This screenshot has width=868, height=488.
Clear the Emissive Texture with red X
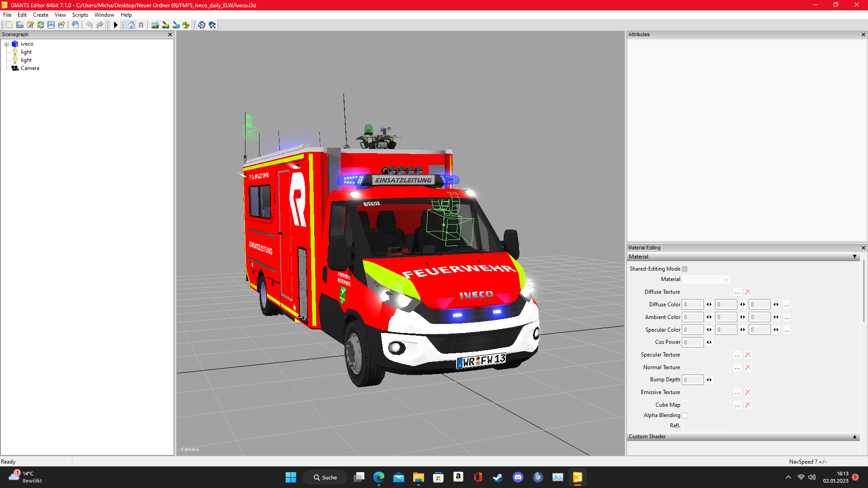click(x=748, y=392)
